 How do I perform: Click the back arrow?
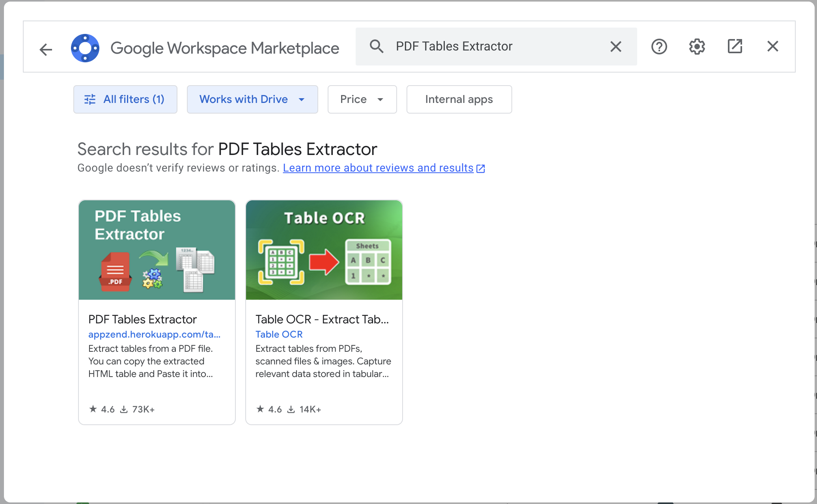coord(45,49)
